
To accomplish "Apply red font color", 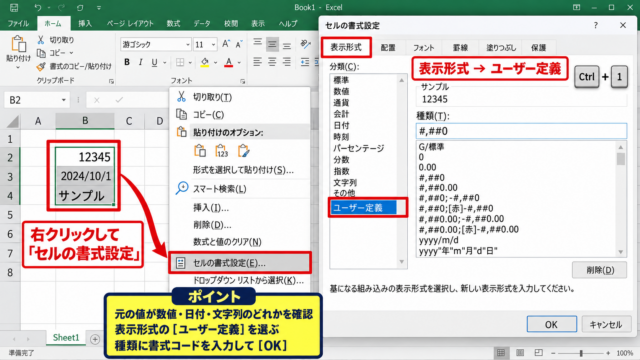I will pyautogui.click(x=229, y=62).
